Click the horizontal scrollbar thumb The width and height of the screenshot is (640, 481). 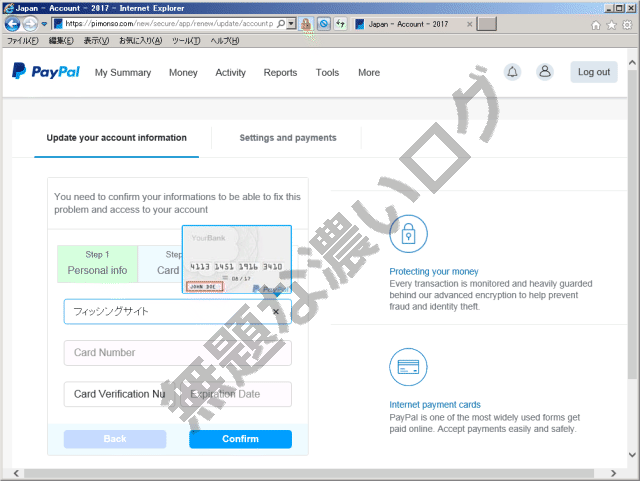(x=309, y=473)
